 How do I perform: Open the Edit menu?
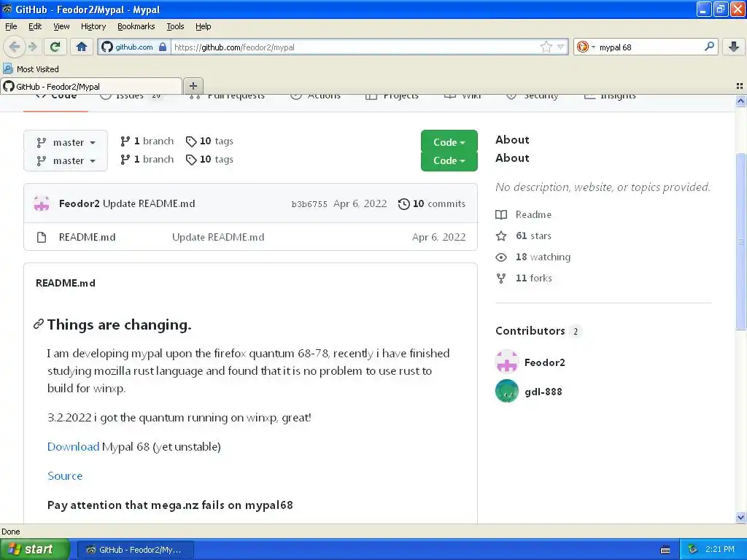(x=35, y=26)
